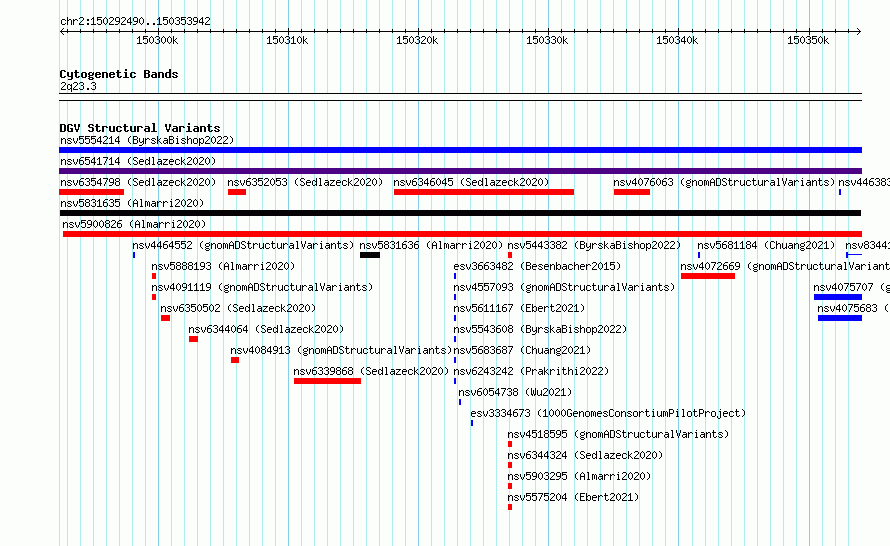Select the red mark under nsv4084913
Image resolution: width=890 pixels, height=546 pixels.
[x=235, y=360]
